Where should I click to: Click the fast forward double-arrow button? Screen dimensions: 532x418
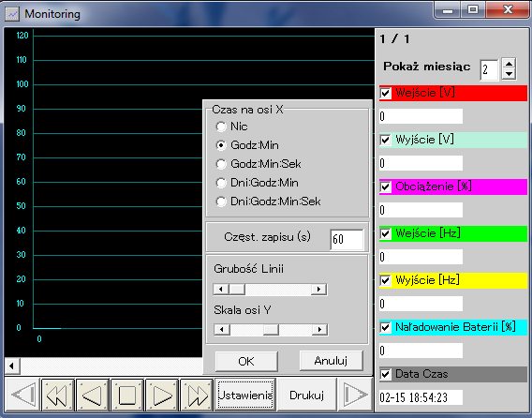point(197,395)
